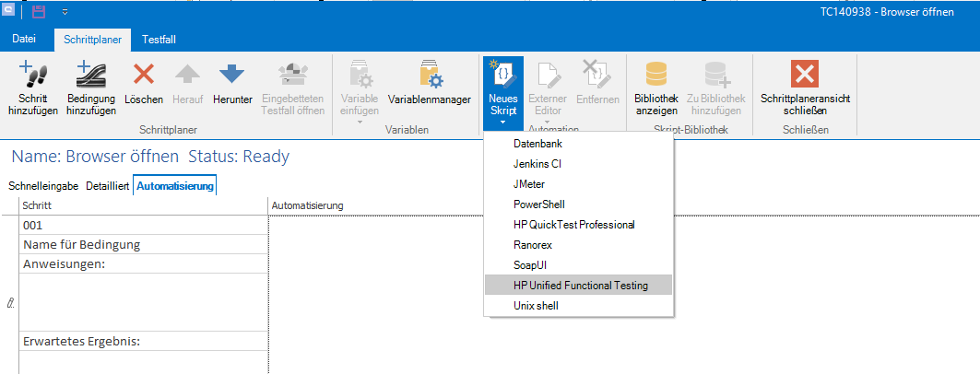Image resolution: width=980 pixels, height=374 pixels.
Task: Open quick access toolbar customize arrow
Action: [65, 13]
